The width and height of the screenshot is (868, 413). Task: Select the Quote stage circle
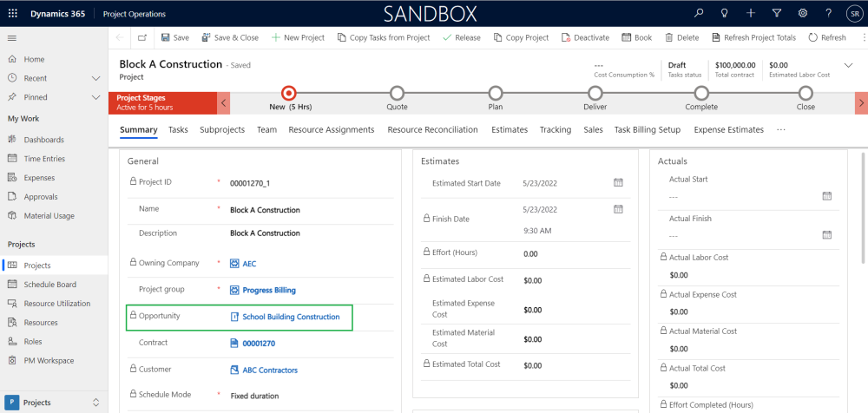tap(397, 93)
